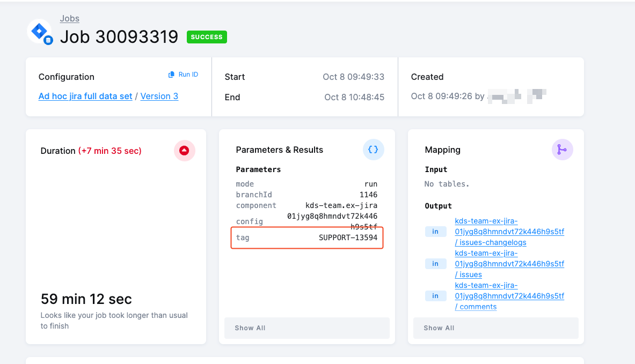The height and width of the screenshot is (364, 635).
Task: Click the green SUCCESS status badge
Action: pos(207,37)
